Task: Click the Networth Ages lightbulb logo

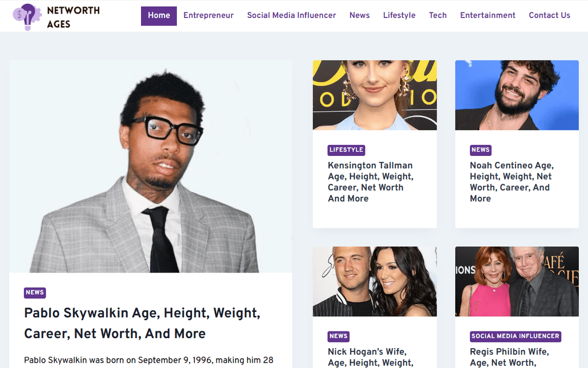Action: pyautogui.click(x=27, y=17)
